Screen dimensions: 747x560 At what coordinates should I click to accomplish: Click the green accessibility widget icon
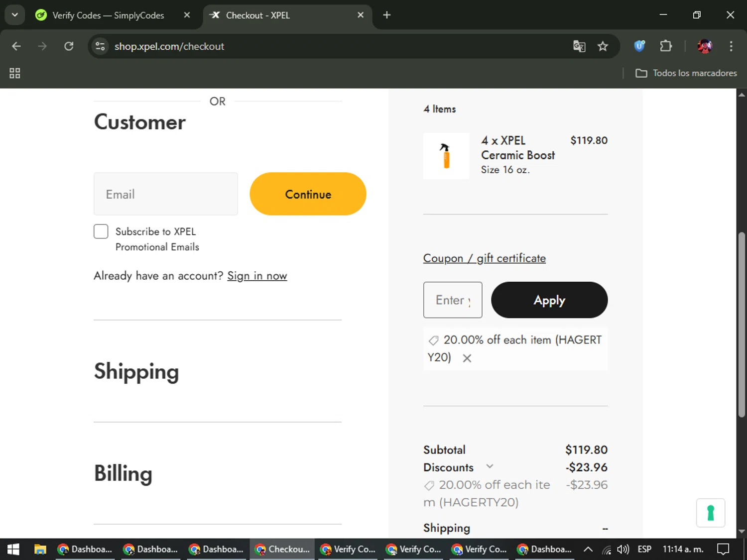[x=711, y=513]
